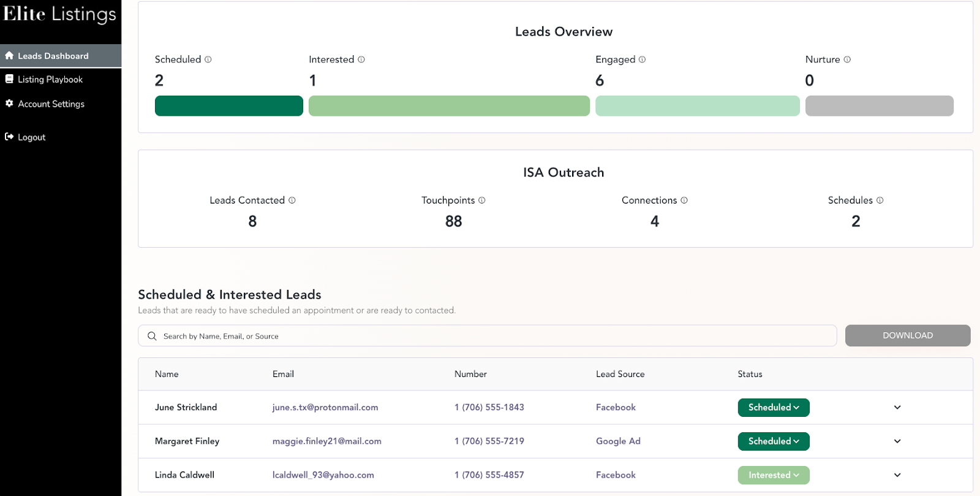Click email link june.s.tx@protonmail.com
The width and height of the screenshot is (980, 496).
(x=325, y=408)
